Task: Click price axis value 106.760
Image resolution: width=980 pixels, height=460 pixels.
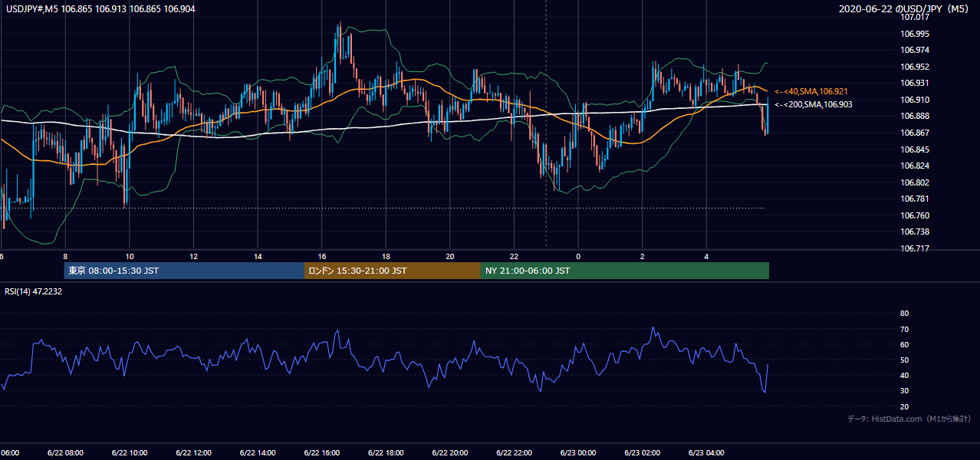Action: [x=914, y=215]
